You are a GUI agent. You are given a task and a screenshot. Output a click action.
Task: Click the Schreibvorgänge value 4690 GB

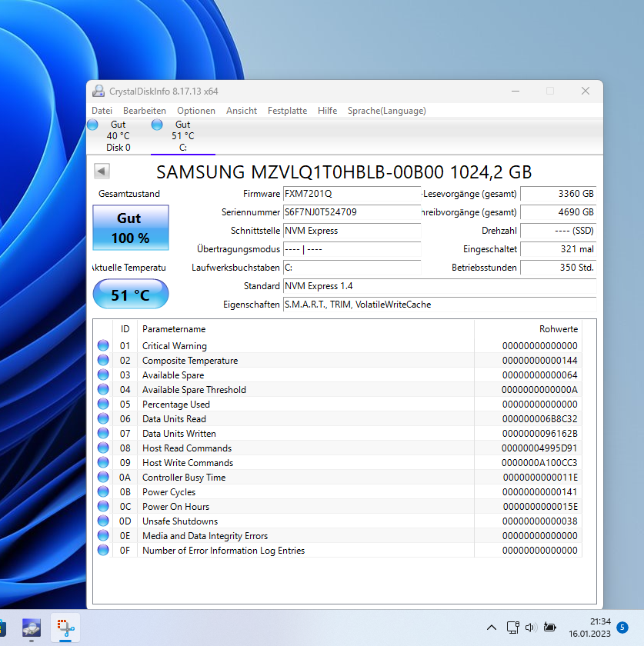coord(559,212)
